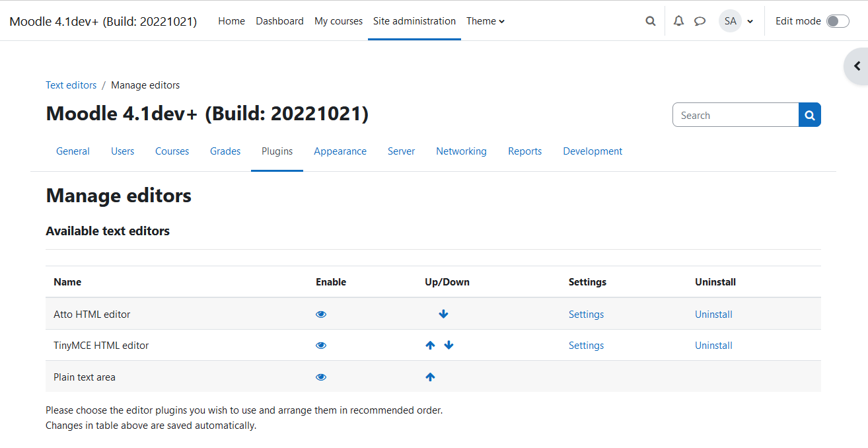Move Atto HTML editor down

[443, 315]
